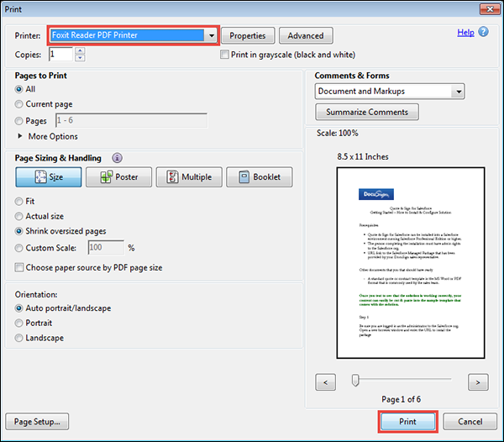Viewport: 504px width, 442px height.
Task: Select the Booklet printing option
Action: click(x=260, y=176)
